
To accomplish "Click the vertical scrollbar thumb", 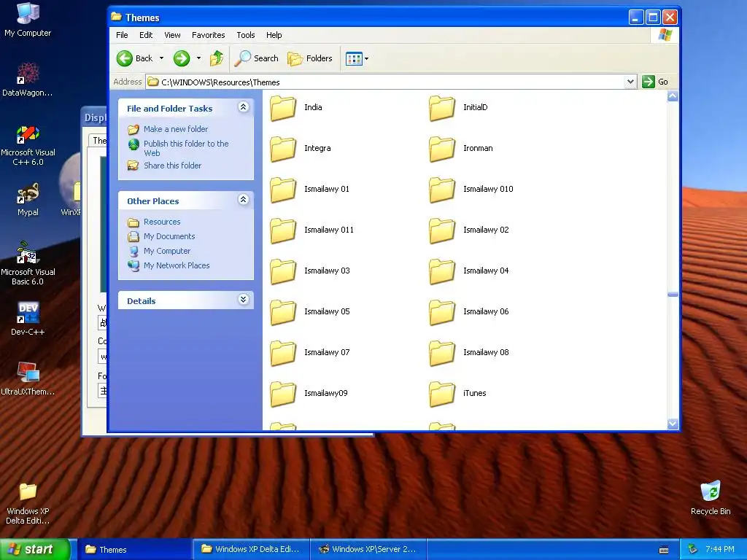I will coord(673,295).
